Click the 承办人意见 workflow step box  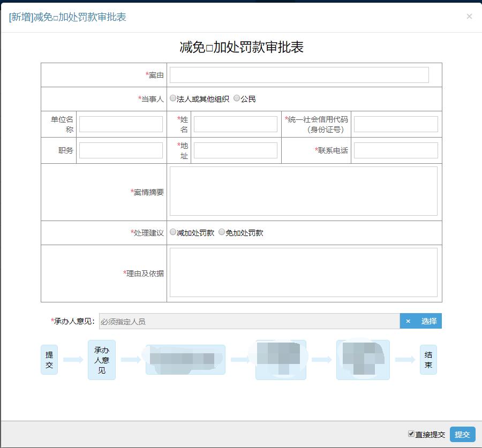tap(102, 360)
